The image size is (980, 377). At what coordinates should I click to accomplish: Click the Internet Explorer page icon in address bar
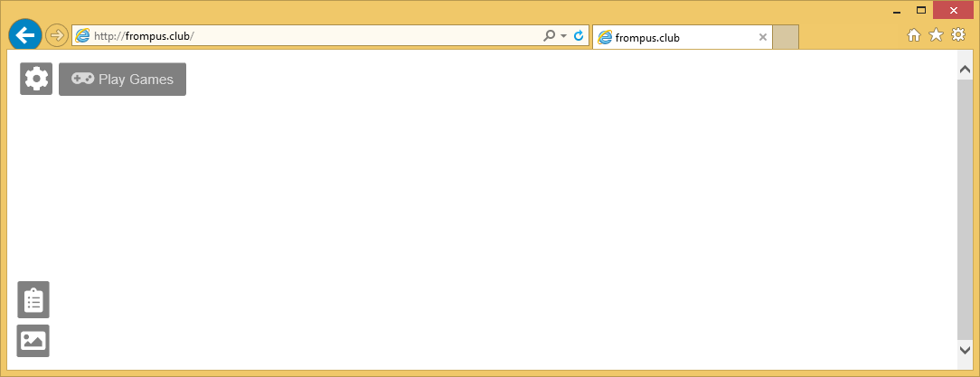(82, 35)
